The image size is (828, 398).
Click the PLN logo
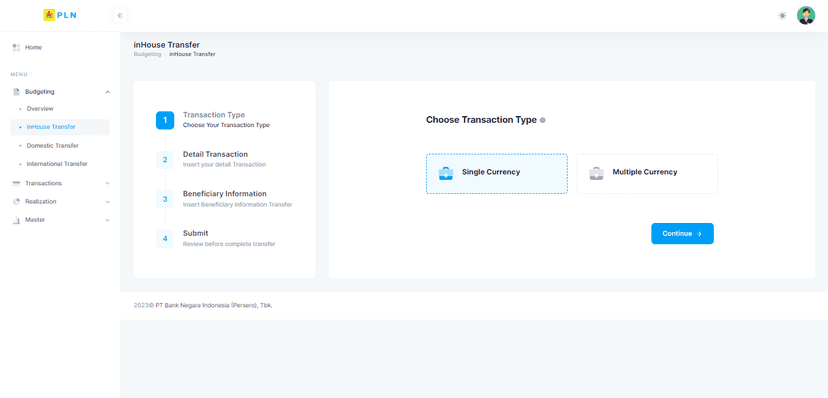[60, 15]
